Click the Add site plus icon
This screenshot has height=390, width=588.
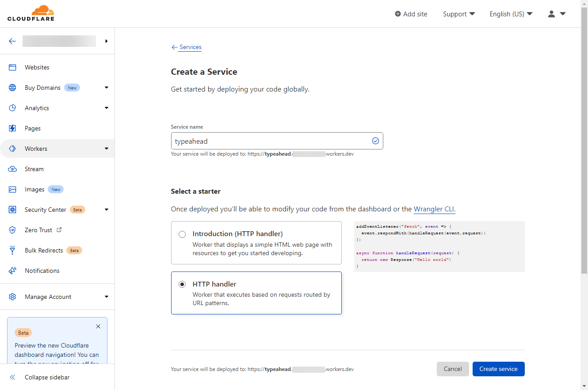pyautogui.click(x=398, y=14)
